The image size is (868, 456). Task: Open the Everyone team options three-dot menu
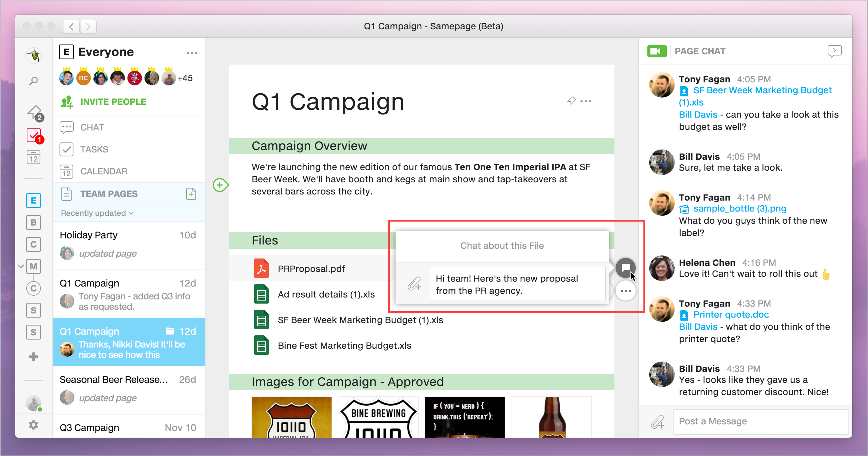coord(192,53)
